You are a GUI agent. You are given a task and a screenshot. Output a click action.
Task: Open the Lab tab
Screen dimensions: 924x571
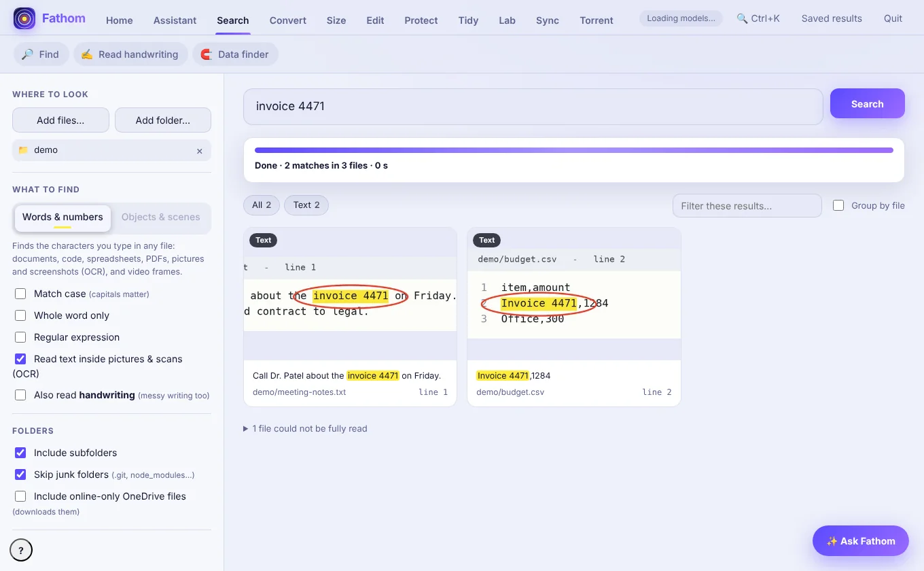tap(508, 20)
